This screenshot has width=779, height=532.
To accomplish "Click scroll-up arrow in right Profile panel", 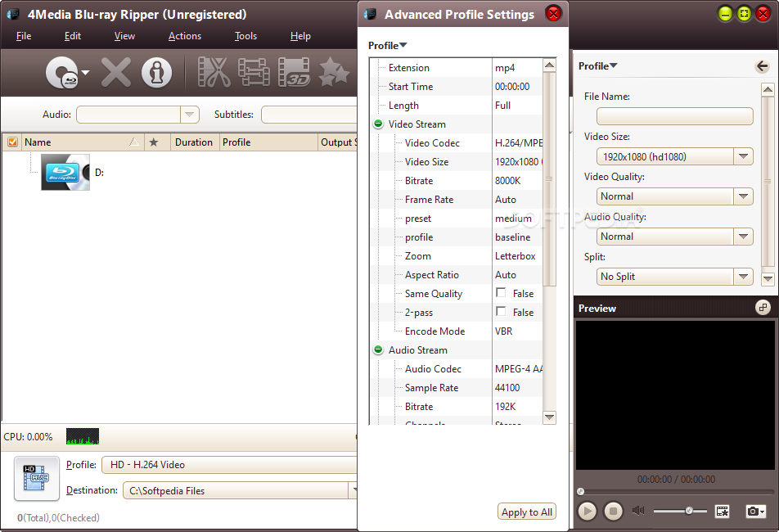I will point(768,89).
